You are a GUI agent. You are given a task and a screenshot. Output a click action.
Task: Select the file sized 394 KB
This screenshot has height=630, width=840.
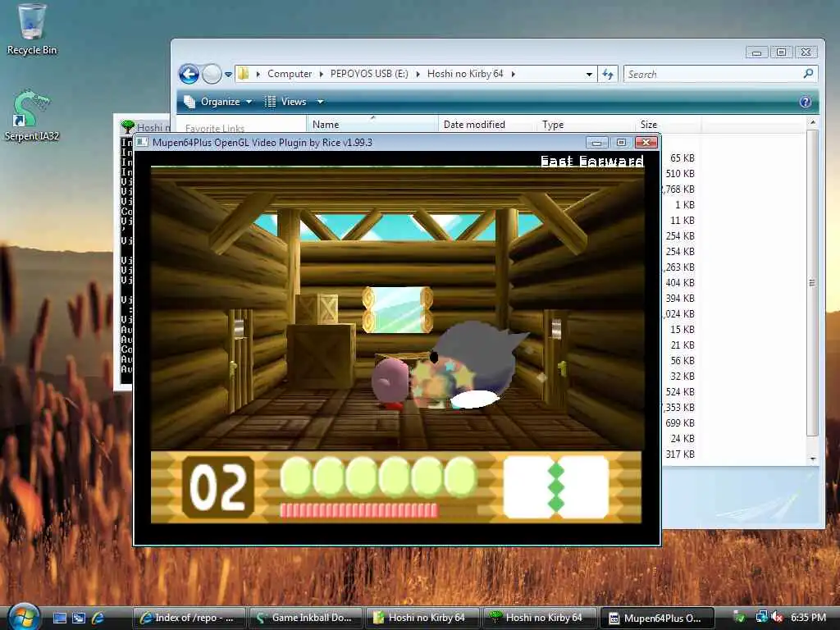[680, 298]
